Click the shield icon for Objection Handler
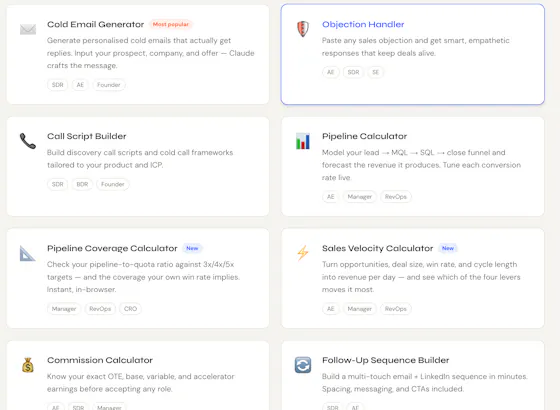This screenshot has height=410, width=560. pos(303,29)
